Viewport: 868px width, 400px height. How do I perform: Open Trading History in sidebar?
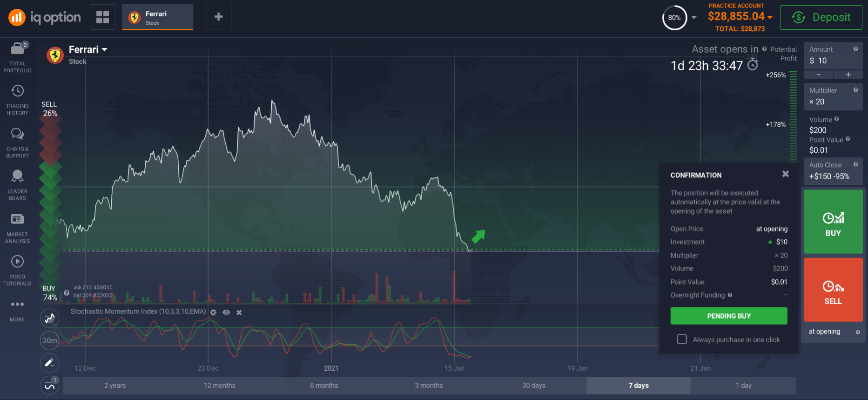18,100
